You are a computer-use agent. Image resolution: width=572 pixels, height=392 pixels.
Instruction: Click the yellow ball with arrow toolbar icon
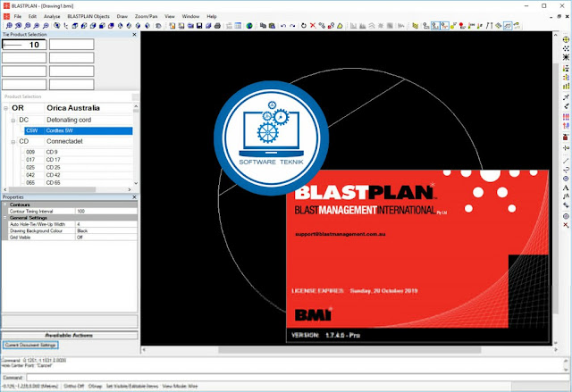(x=453, y=26)
